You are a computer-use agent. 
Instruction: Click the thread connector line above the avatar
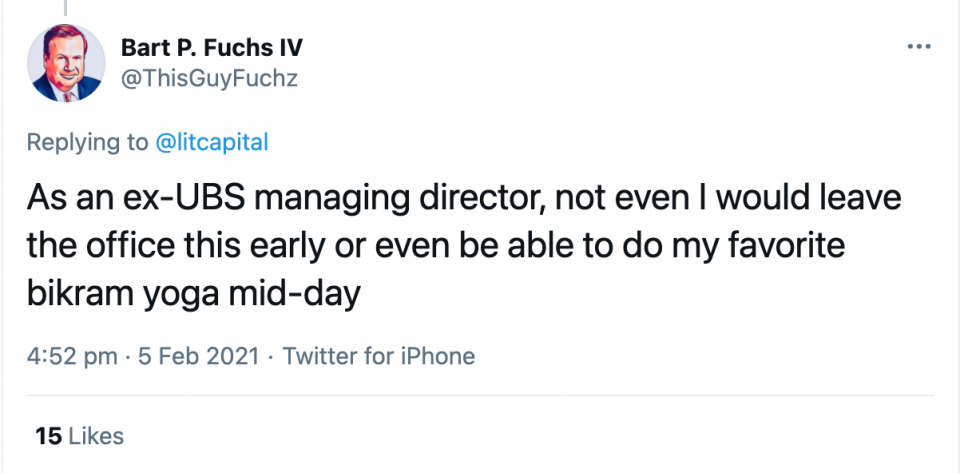(66, 7)
